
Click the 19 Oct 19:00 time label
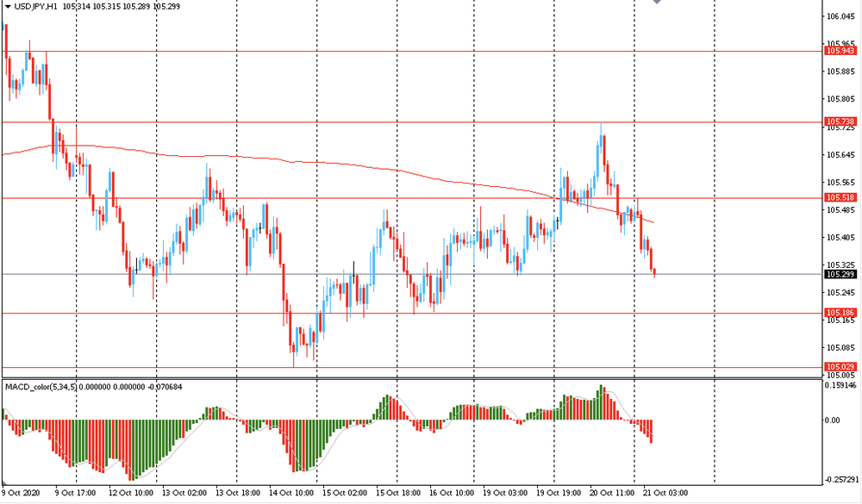(x=559, y=493)
